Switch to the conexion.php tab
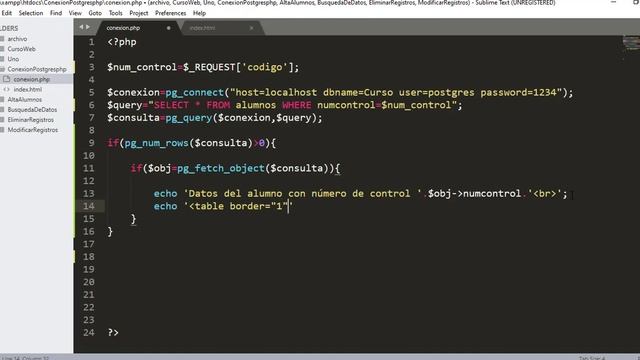 click(123, 28)
